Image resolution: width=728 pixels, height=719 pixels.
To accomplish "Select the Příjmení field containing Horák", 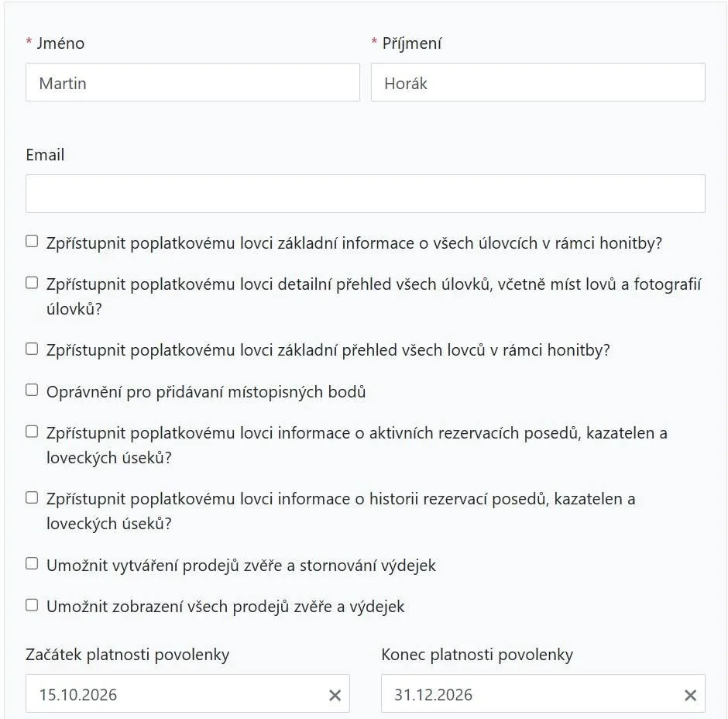I will [x=538, y=82].
